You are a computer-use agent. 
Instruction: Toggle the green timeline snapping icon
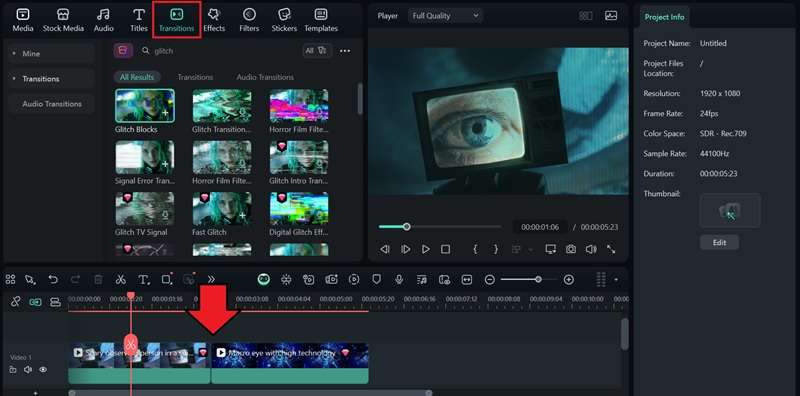[x=35, y=302]
